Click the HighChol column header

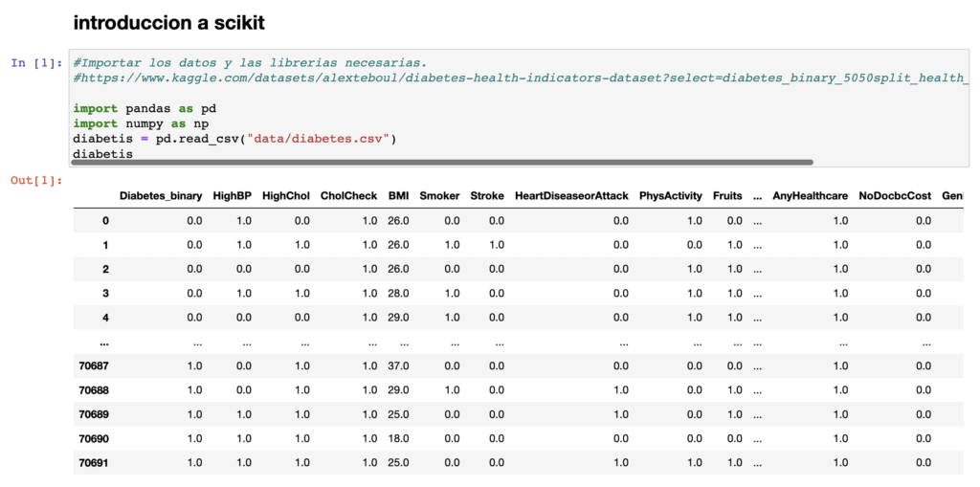point(285,196)
